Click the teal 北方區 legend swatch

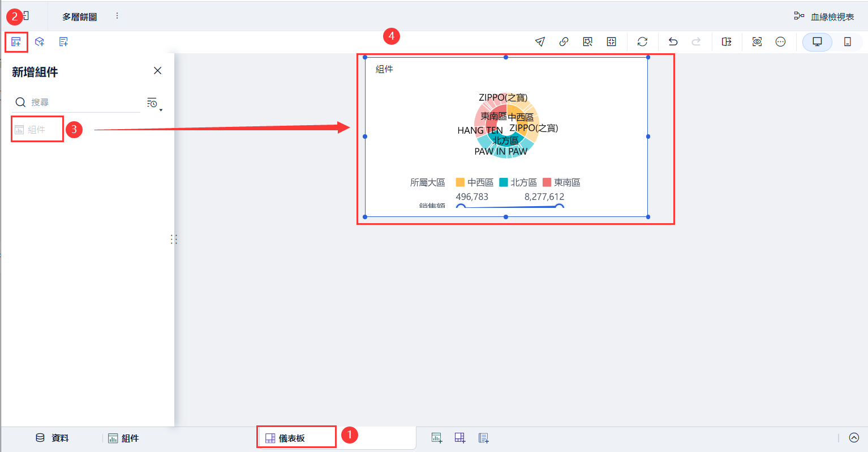click(504, 182)
